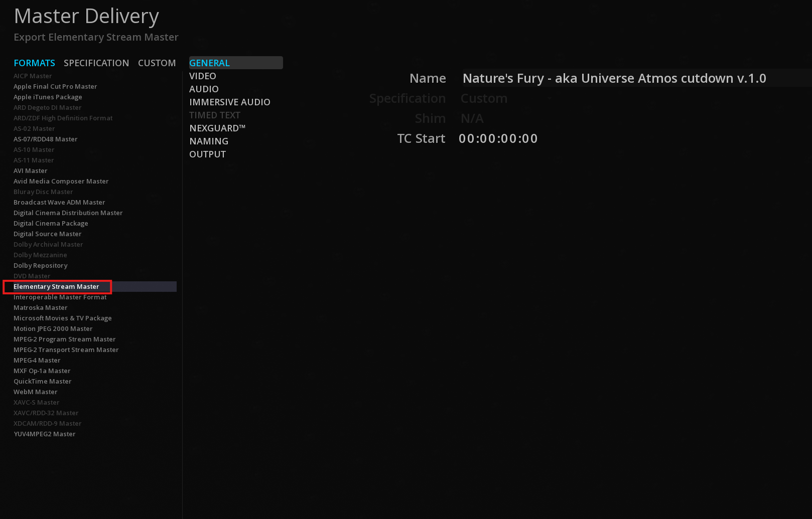This screenshot has width=812, height=519.
Task: Select the Dolby Repository format
Action: (x=40, y=266)
